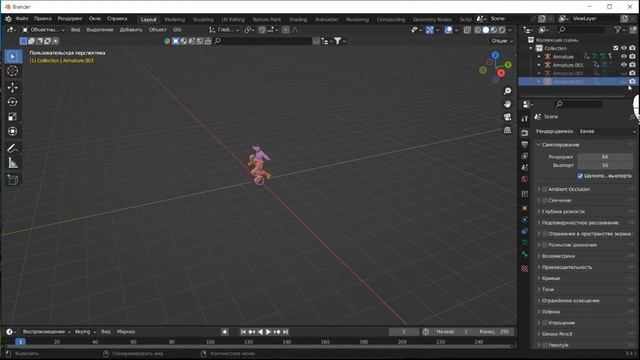Open the Scene properties tab
Viewport: 640px width, 360px height.
point(525,167)
